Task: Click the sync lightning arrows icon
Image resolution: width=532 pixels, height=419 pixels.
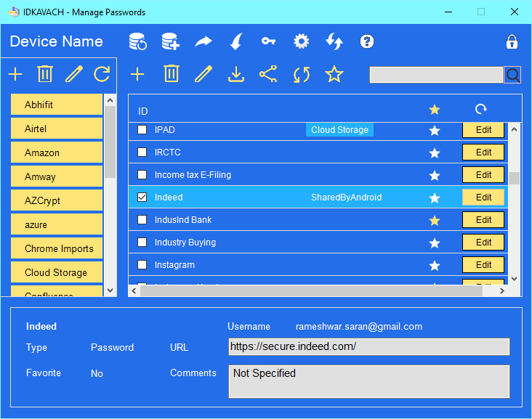Action: 334,41
